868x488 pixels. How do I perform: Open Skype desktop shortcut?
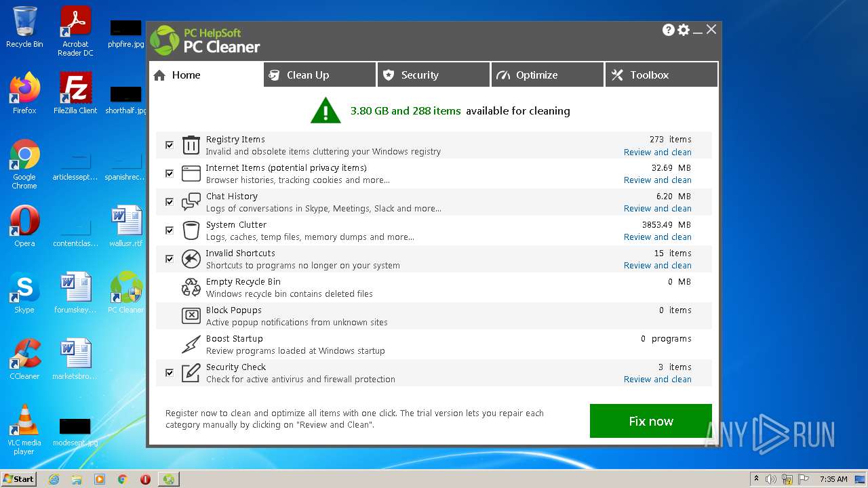pyautogui.click(x=24, y=293)
